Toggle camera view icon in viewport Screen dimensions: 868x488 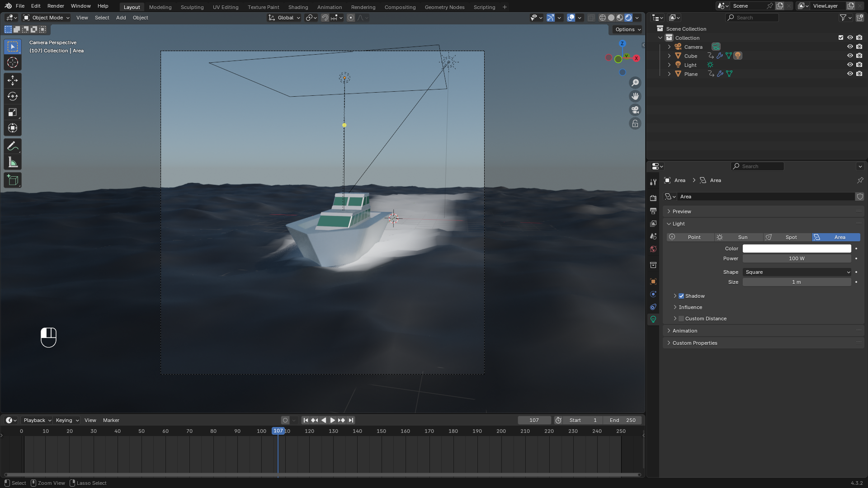point(635,110)
